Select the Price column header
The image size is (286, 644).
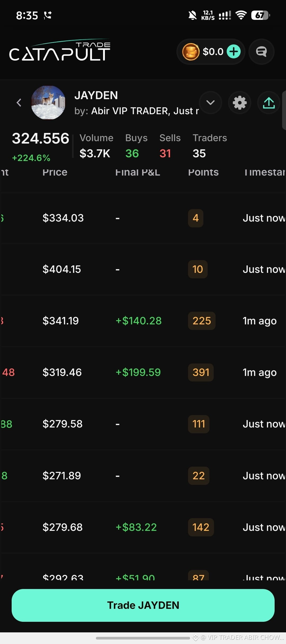(x=55, y=172)
